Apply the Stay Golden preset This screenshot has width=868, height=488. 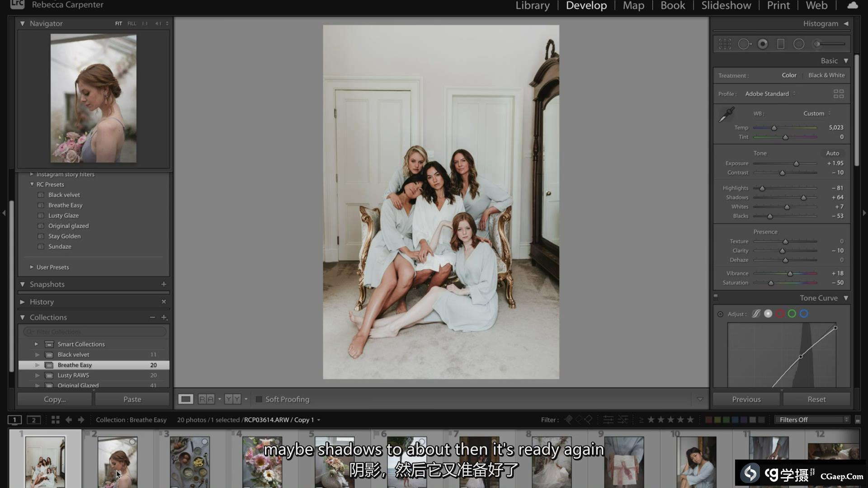click(64, 236)
